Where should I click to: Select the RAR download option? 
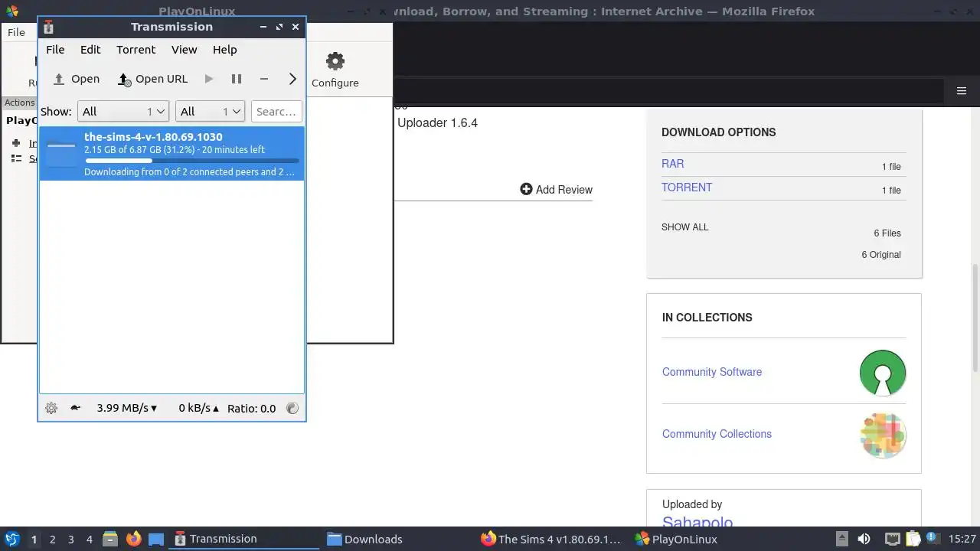(673, 164)
